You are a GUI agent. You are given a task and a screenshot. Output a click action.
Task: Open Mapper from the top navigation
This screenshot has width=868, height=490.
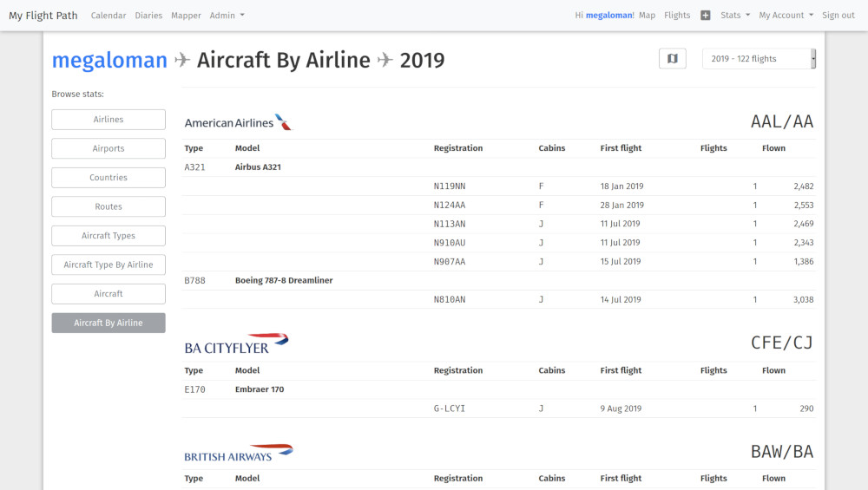(186, 16)
